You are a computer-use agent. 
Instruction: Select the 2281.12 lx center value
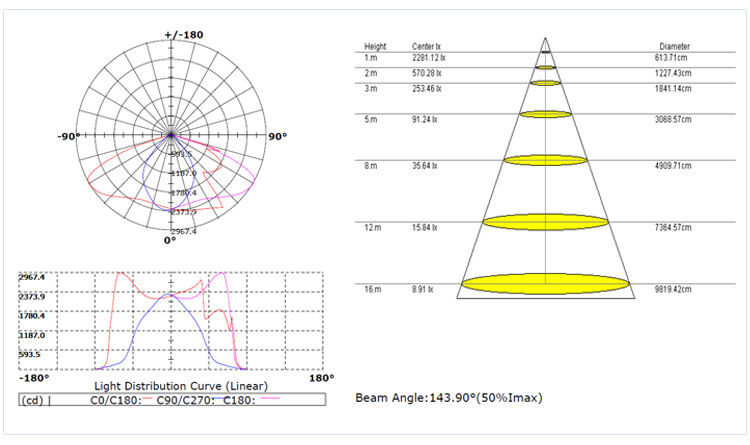point(432,58)
